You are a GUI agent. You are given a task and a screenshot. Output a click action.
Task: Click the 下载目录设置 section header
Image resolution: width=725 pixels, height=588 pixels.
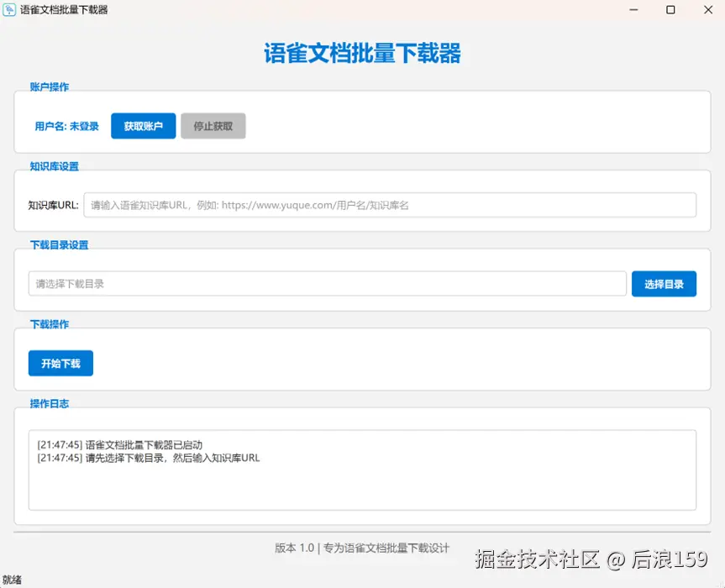pyautogui.click(x=57, y=244)
